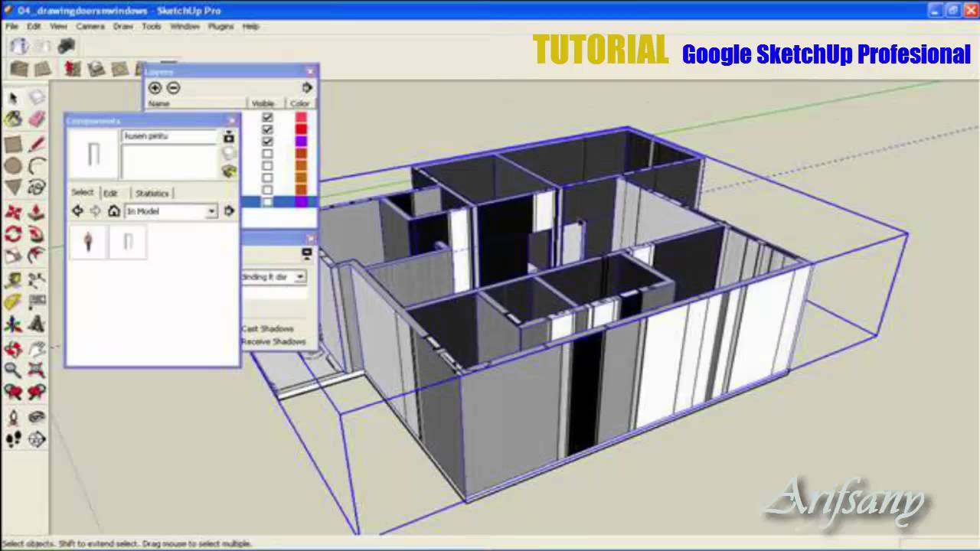Choose the Offset tool
The width and height of the screenshot is (980, 551).
click(x=37, y=256)
